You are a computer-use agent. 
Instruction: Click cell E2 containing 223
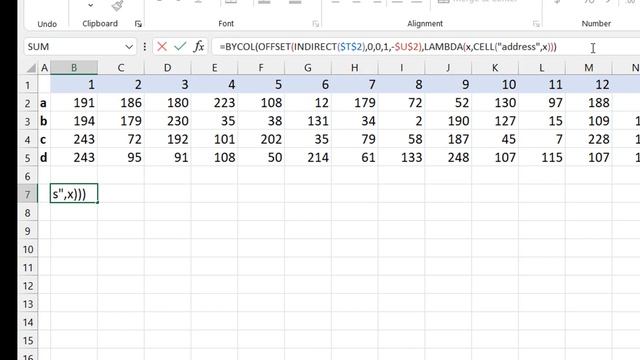[x=214, y=103]
